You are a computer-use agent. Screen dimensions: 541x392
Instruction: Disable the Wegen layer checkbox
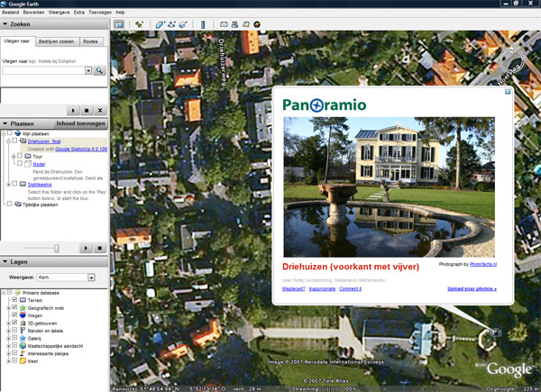click(x=14, y=315)
